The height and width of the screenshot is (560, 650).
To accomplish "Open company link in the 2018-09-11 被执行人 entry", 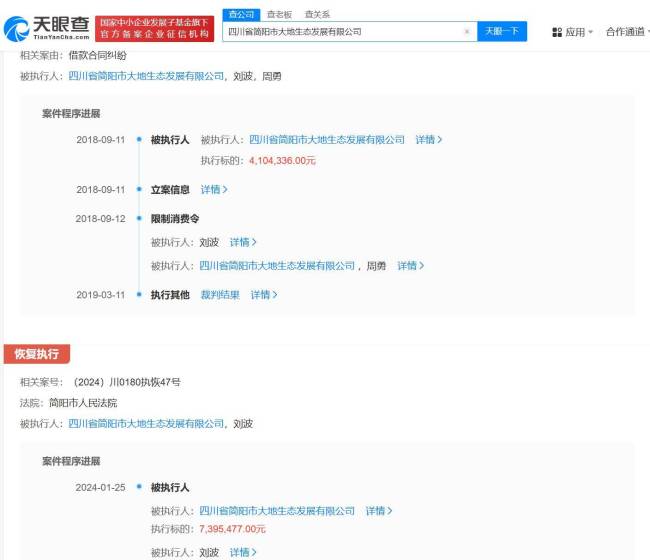I will pyautogui.click(x=327, y=140).
